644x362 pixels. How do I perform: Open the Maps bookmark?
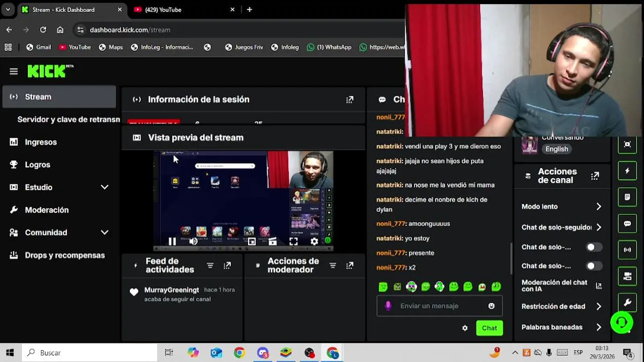coord(111,47)
